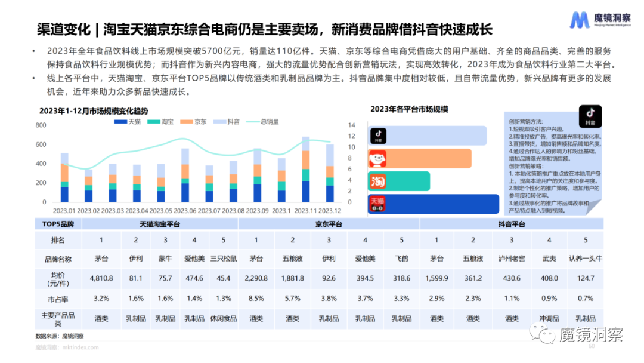Click the slide title starting with 渠道变化
Image resolution: width=644 pixels, height=363 pixels.
tap(265, 29)
